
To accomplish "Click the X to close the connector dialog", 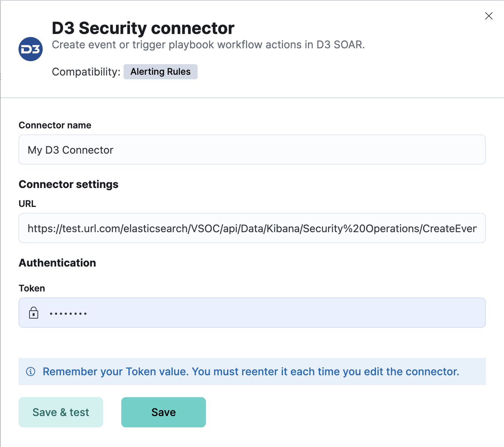I will (x=489, y=16).
